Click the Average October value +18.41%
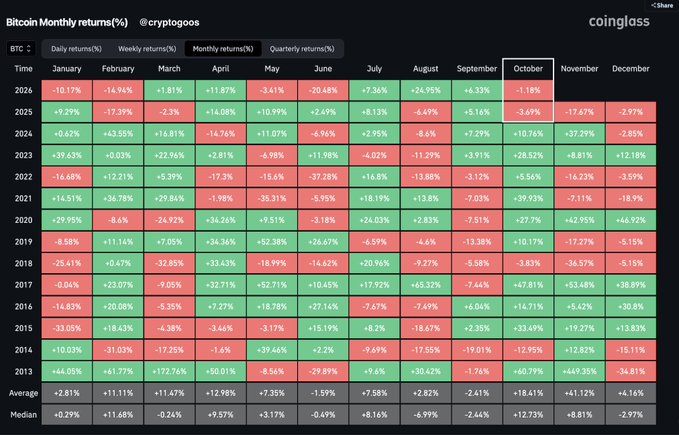 528,393
